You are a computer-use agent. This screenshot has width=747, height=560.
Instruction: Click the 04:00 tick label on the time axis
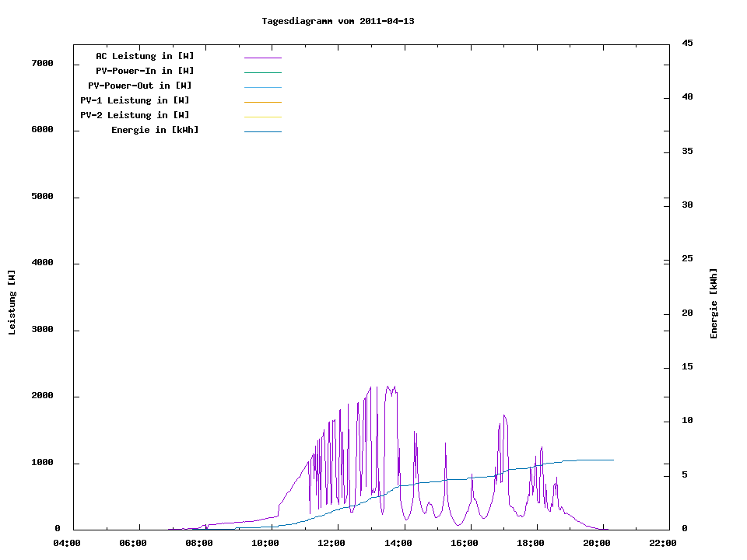[67, 543]
